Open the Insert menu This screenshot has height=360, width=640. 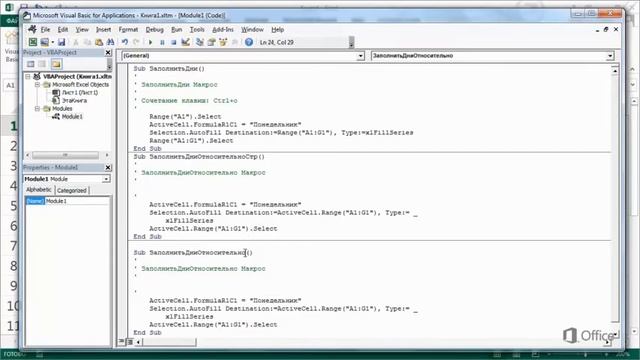[103, 29]
